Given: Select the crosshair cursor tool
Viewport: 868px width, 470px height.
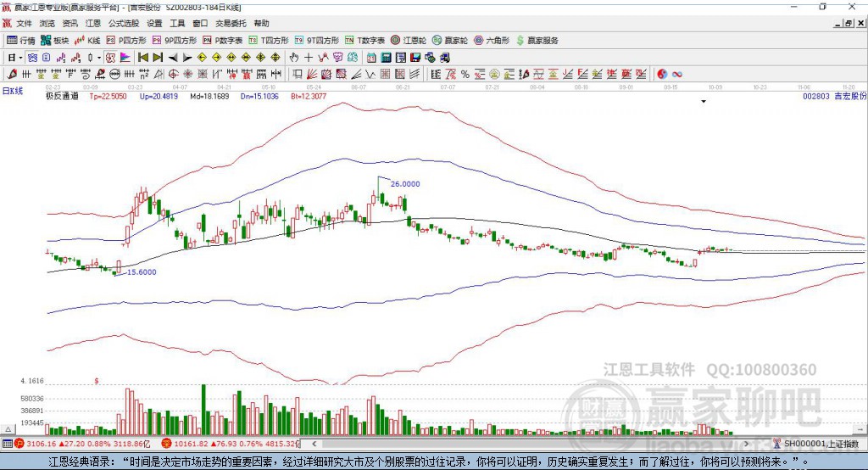Looking at the screenshot, I should (309, 58).
